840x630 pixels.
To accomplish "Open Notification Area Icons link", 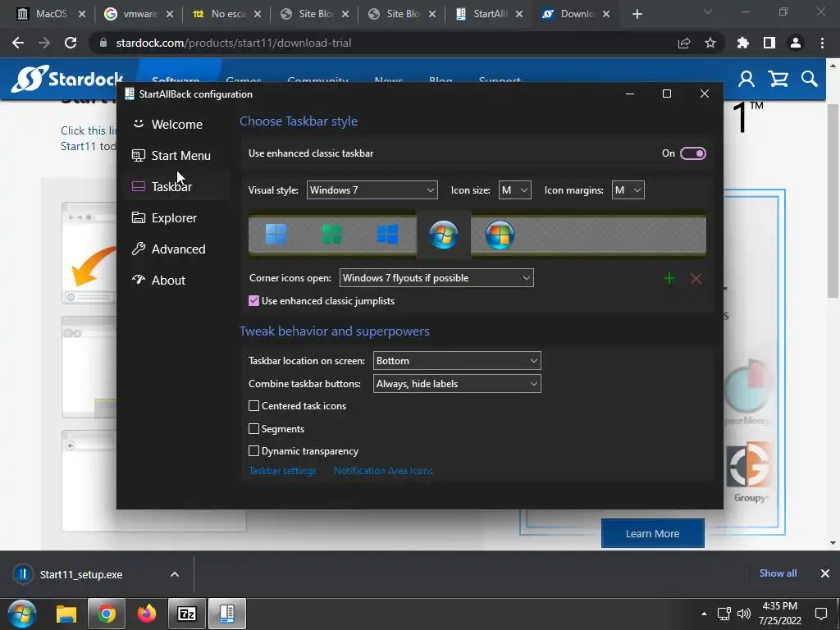I will [383, 471].
